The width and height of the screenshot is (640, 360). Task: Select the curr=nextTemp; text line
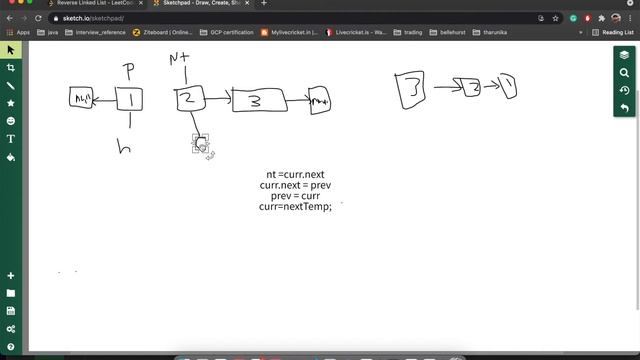[295, 207]
